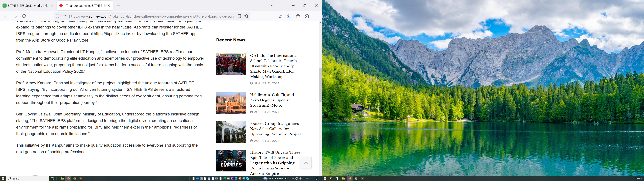Open the Firefox account icon

[298, 16]
